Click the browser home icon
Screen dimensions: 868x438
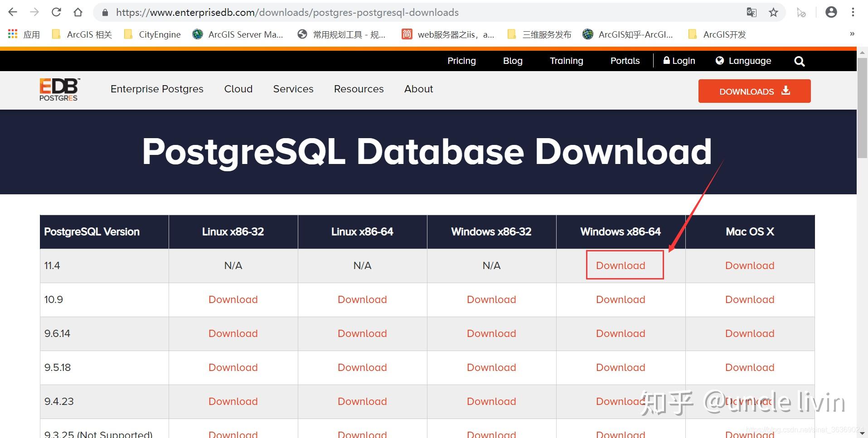coord(78,12)
